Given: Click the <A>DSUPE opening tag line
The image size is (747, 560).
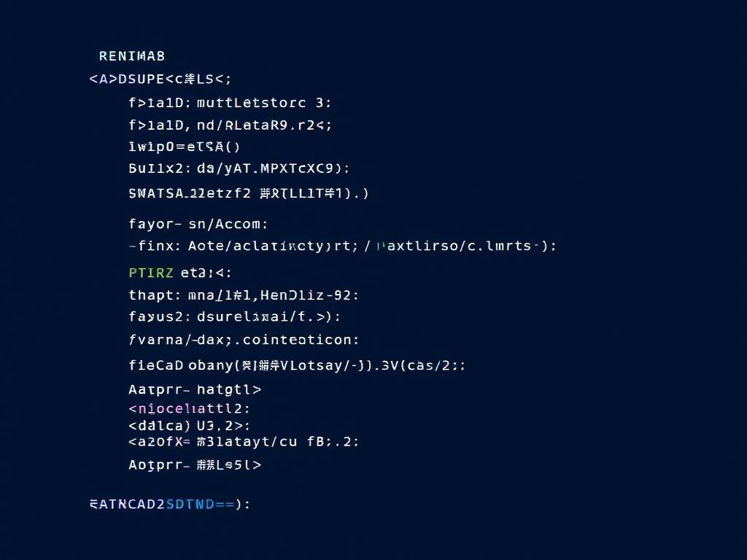Looking at the screenshot, I should 160,79.
